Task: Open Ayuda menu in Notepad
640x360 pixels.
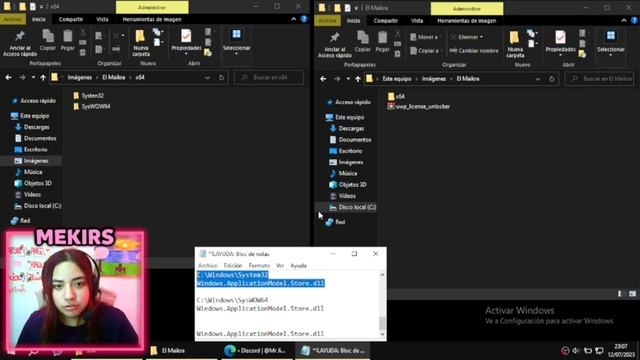Action: pos(298,265)
